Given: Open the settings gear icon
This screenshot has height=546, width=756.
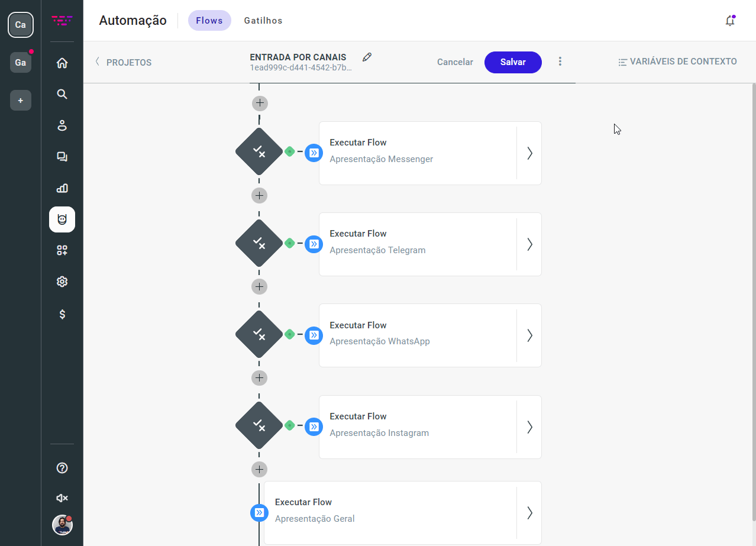Looking at the screenshot, I should point(62,282).
